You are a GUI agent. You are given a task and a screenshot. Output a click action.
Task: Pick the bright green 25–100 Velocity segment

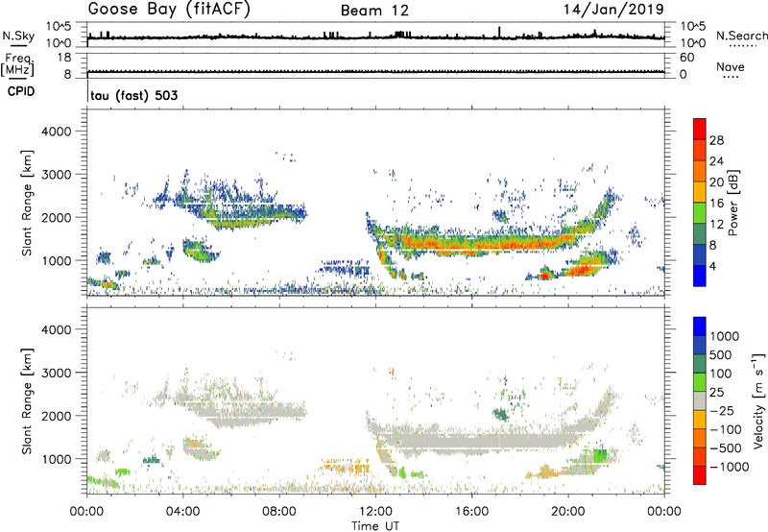pyautogui.click(x=700, y=382)
